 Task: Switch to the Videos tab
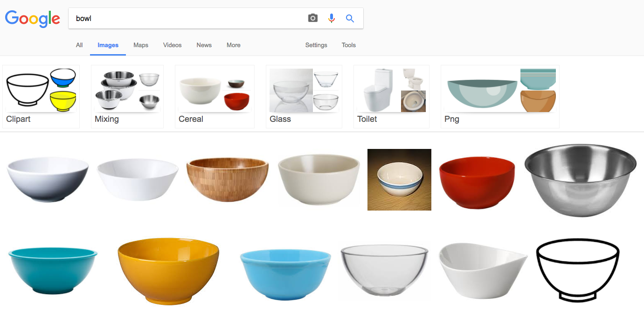pos(172,45)
